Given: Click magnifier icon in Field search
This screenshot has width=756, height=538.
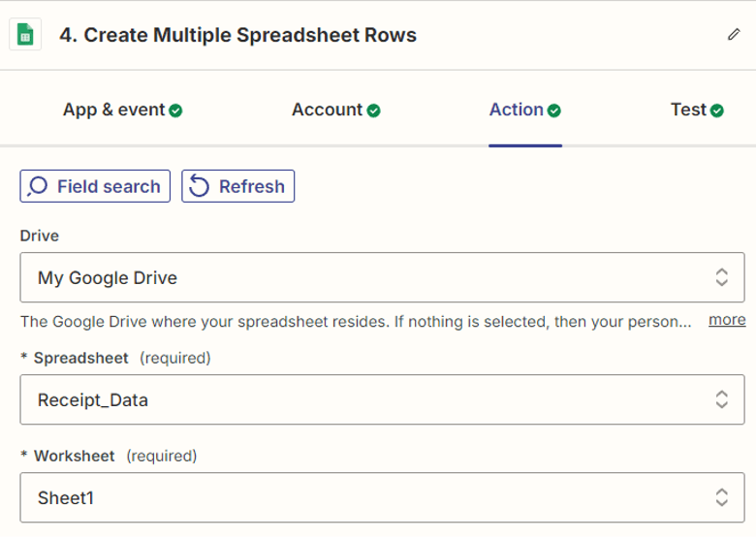Looking at the screenshot, I should click(39, 186).
